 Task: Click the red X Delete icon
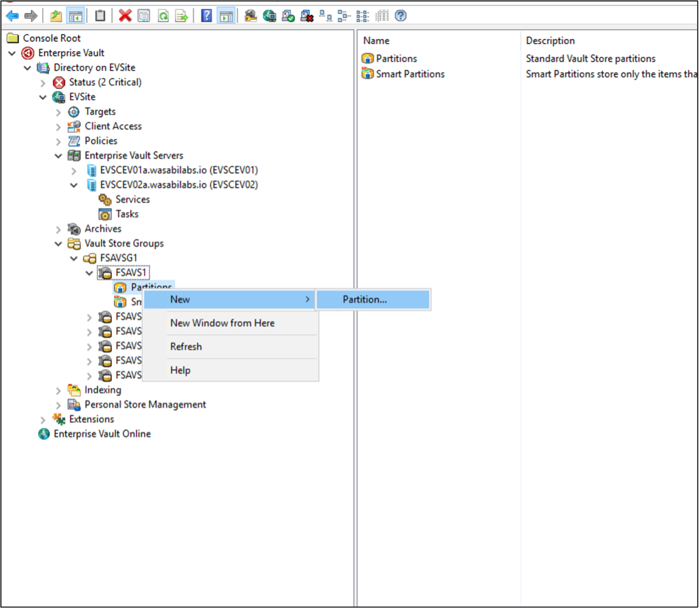coord(125,16)
